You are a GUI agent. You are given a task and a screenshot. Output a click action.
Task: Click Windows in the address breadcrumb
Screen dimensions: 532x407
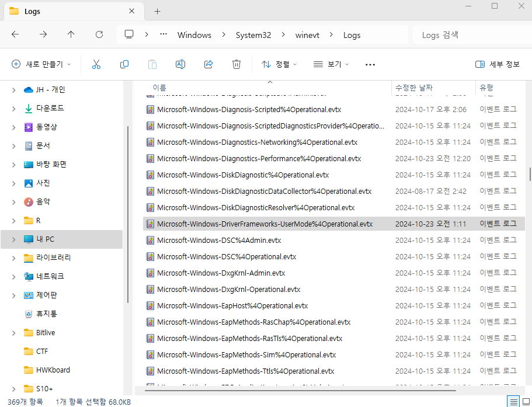tap(194, 35)
